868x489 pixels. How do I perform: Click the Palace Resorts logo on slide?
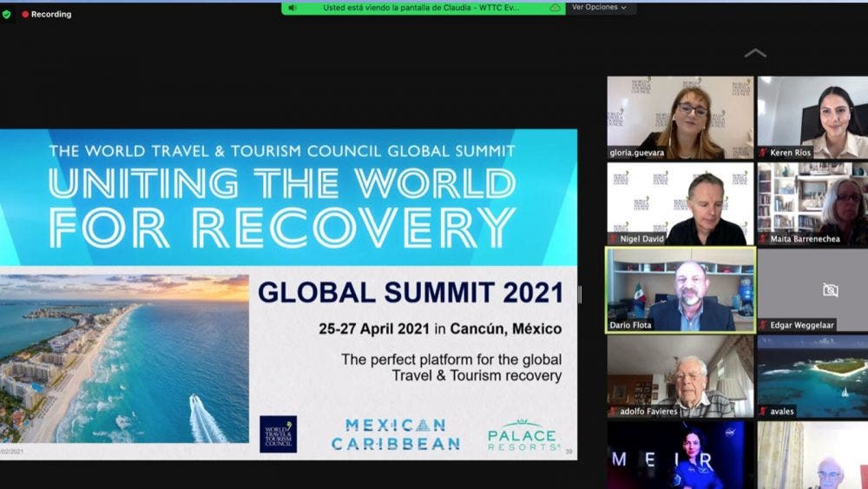click(523, 435)
